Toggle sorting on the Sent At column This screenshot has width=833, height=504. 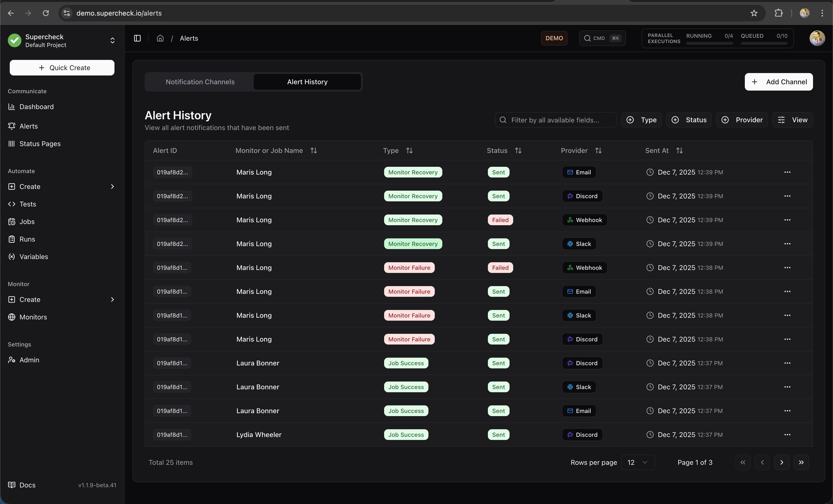(680, 150)
